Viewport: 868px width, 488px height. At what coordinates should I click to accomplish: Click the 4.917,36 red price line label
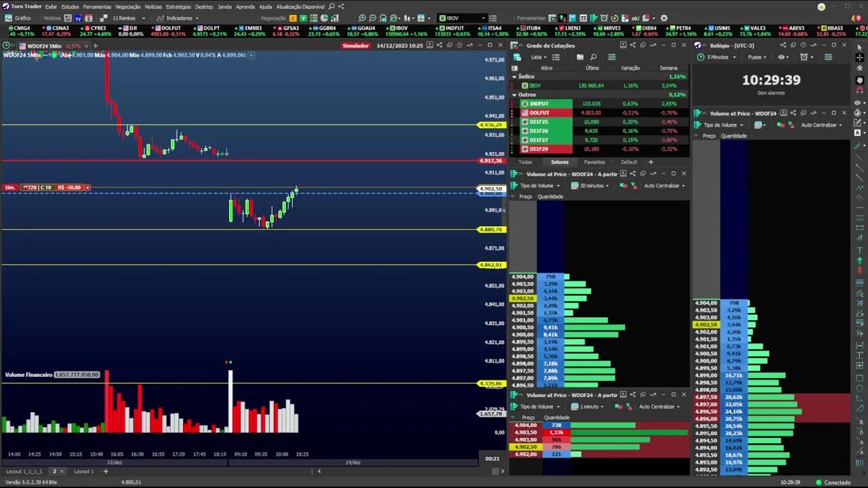pos(491,161)
